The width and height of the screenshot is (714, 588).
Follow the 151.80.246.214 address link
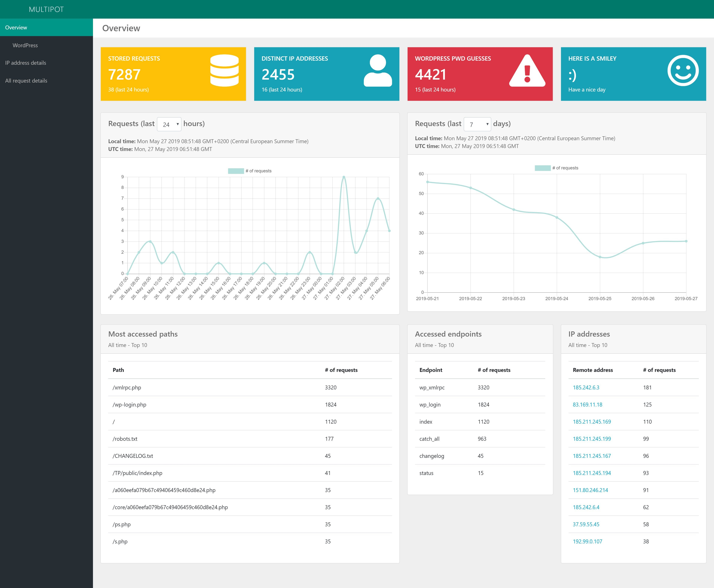(x=590, y=490)
